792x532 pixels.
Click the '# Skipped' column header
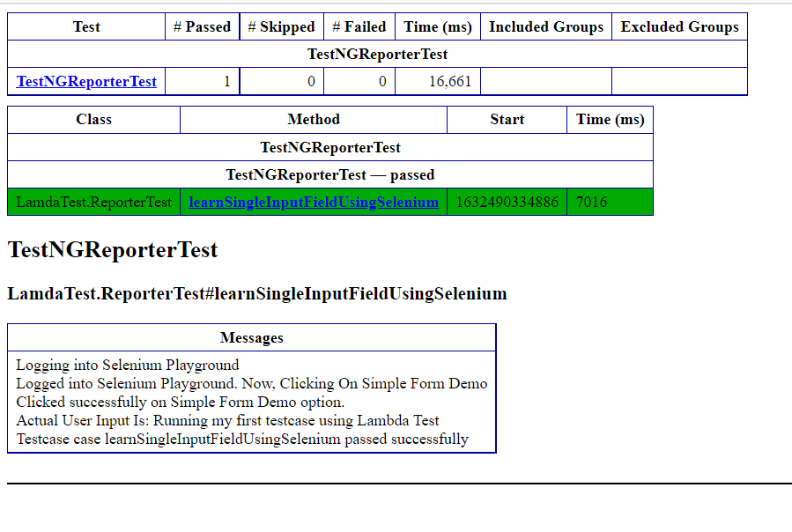point(281,26)
